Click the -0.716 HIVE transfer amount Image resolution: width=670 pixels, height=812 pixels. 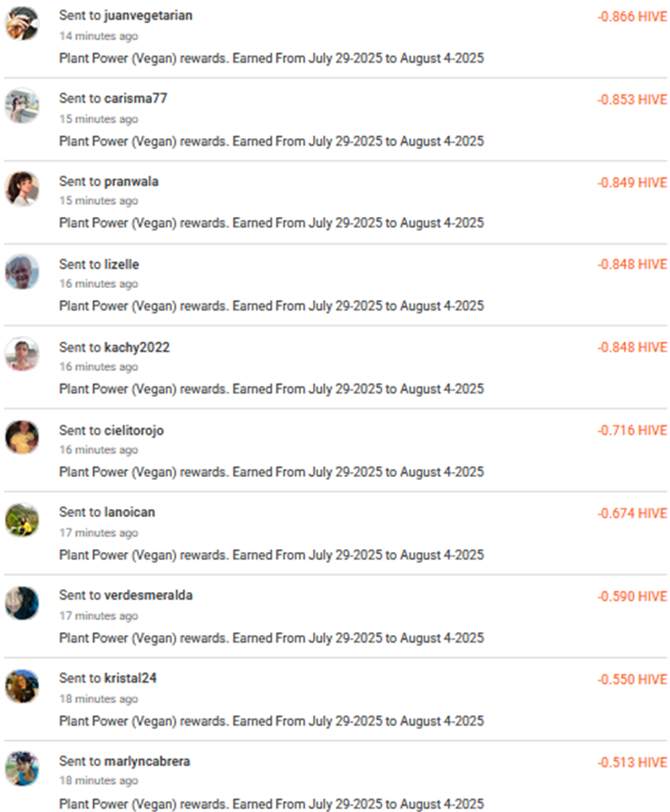click(632, 430)
